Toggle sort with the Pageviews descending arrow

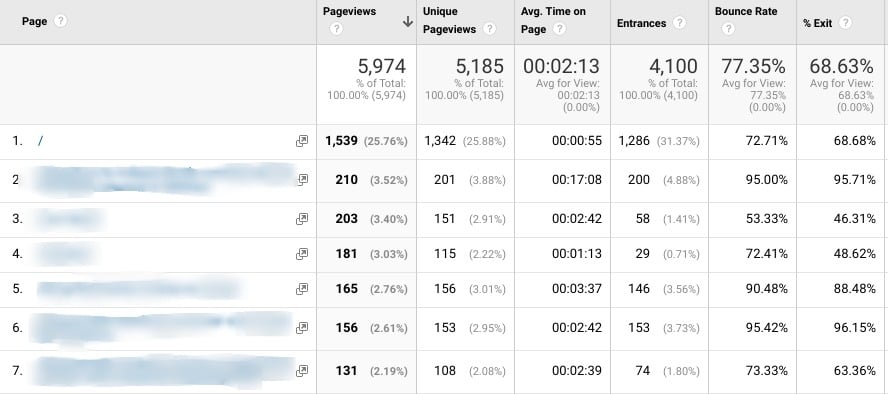[x=407, y=22]
